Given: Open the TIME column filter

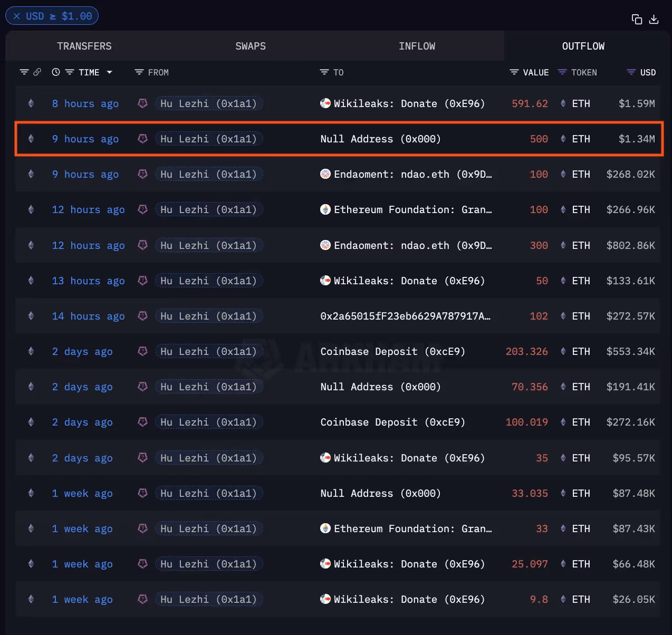Looking at the screenshot, I should point(70,72).
